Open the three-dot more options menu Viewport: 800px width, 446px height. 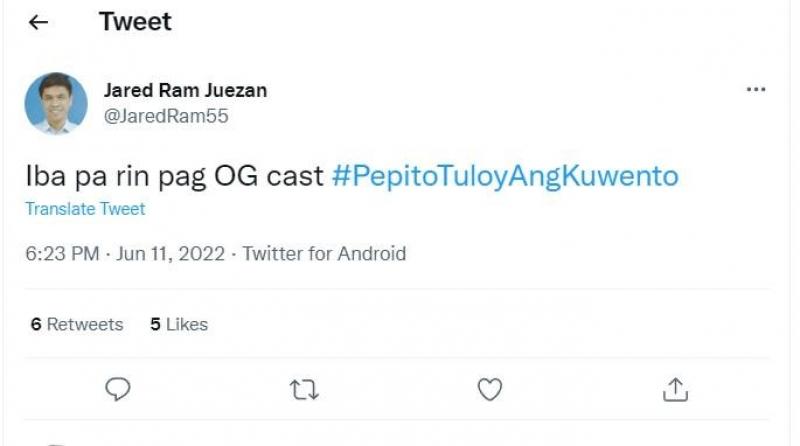[756, 90]
